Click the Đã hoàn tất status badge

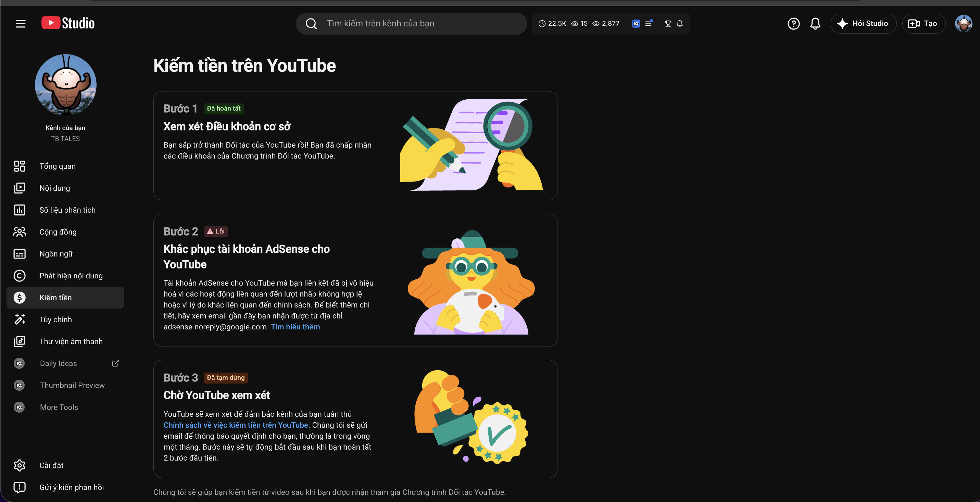click(224, 109)
